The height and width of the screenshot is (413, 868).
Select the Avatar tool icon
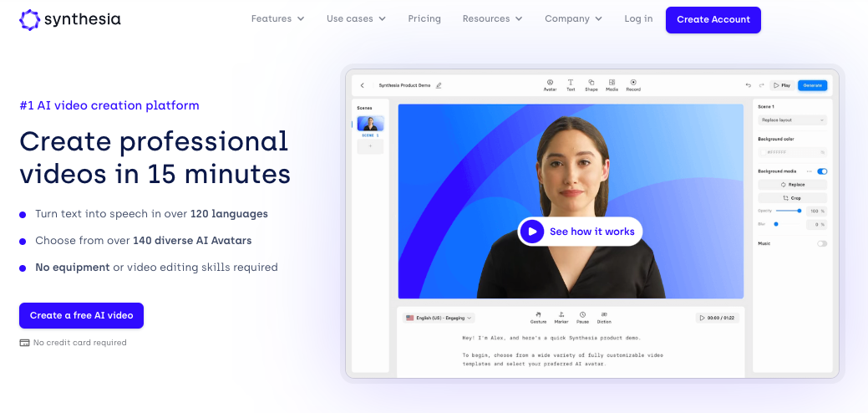[x=550, y=82]
